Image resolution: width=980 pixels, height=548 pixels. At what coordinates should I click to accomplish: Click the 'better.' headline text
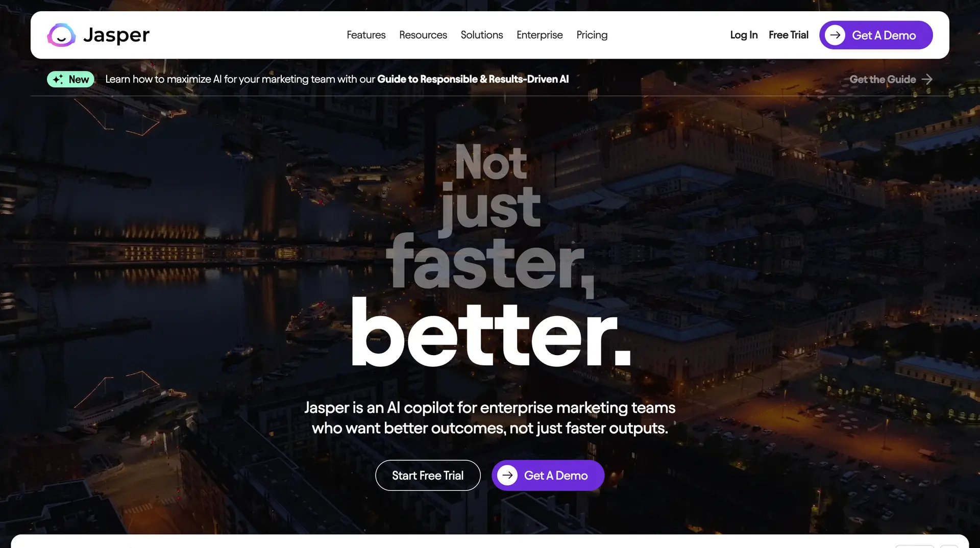tap(492, 332)
